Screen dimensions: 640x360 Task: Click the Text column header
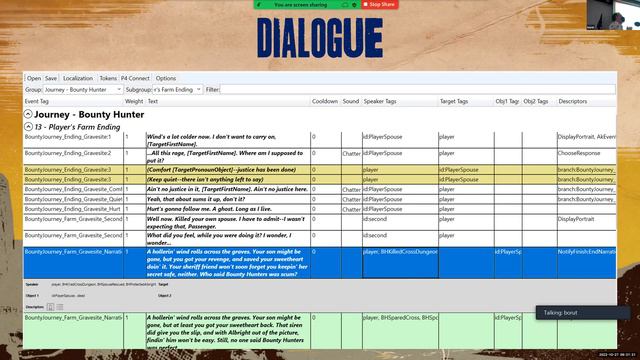tap(153, 101)
